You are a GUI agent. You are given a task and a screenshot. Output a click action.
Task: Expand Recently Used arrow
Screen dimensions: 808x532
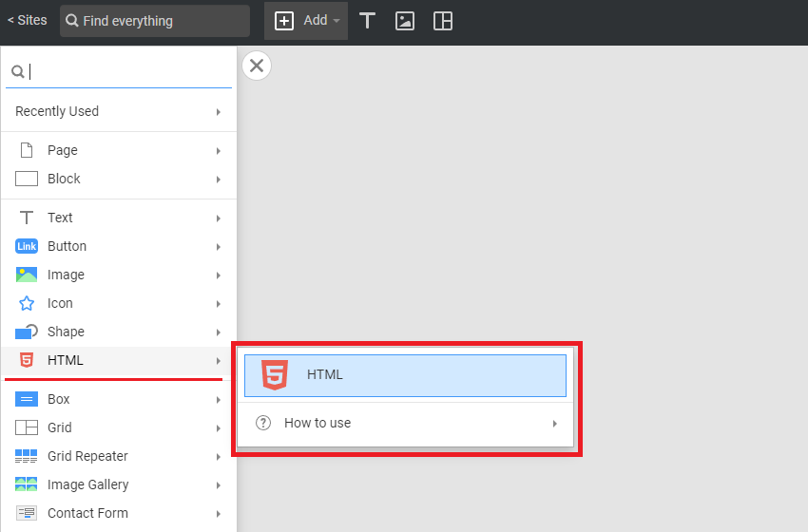[219, 112]
